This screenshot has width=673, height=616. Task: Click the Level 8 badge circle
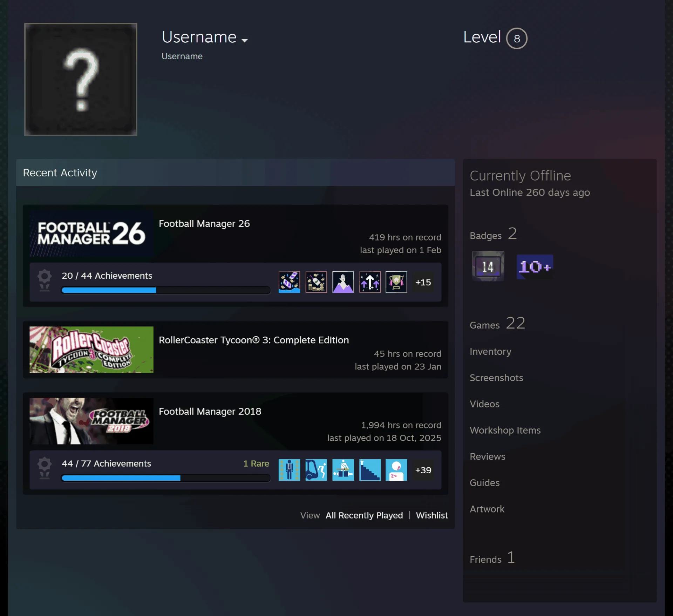pyautogui.click(x=517, y=38)
